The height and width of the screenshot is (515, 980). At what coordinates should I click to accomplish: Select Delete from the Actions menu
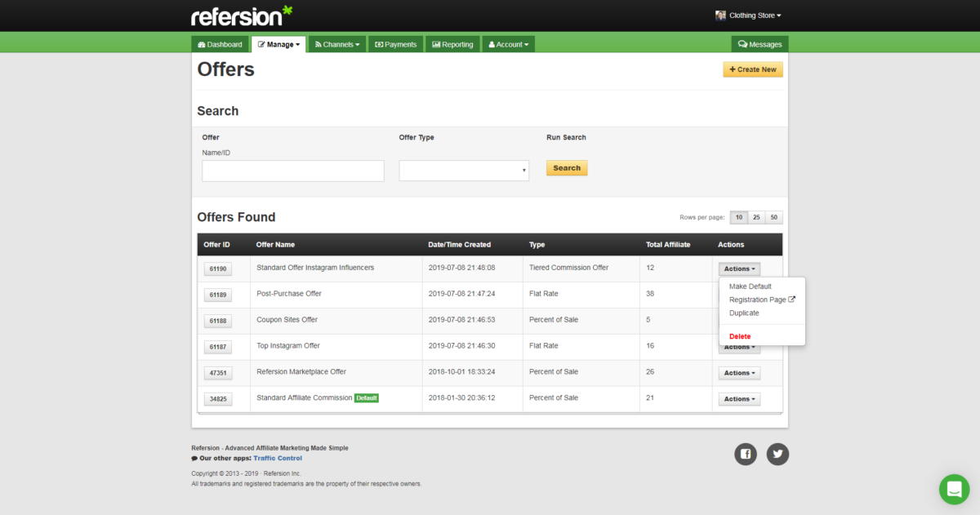[739, 335]
